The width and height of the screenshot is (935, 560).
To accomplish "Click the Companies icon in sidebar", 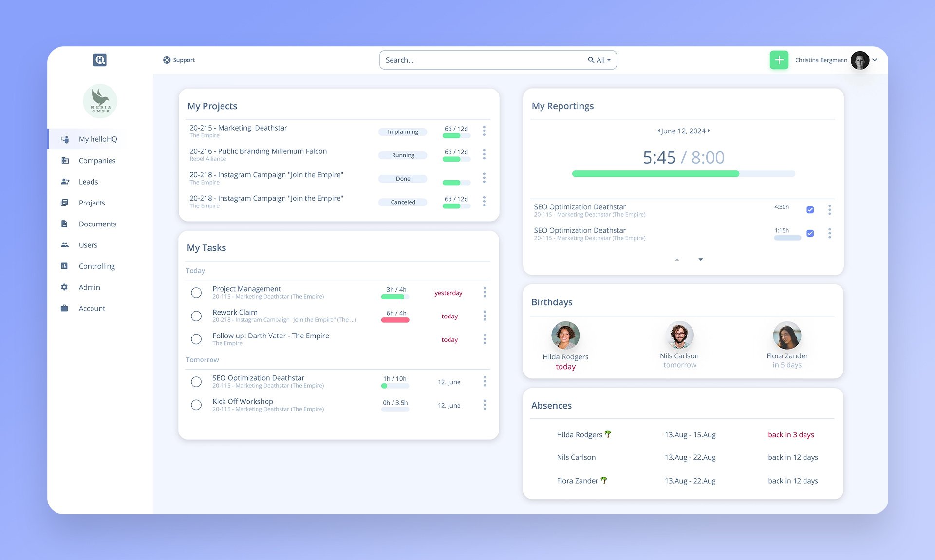I will coord(65,159).
